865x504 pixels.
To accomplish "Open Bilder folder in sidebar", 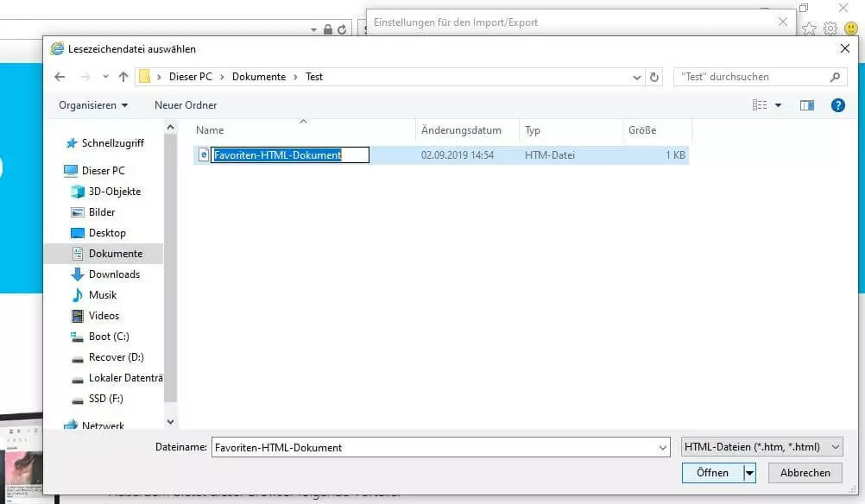I will pos(102,212).
